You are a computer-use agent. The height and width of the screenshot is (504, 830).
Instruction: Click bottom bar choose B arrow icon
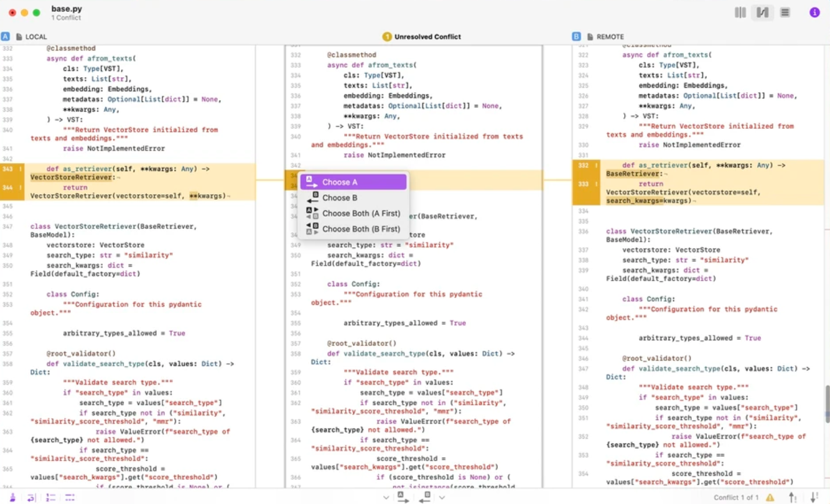425,497
